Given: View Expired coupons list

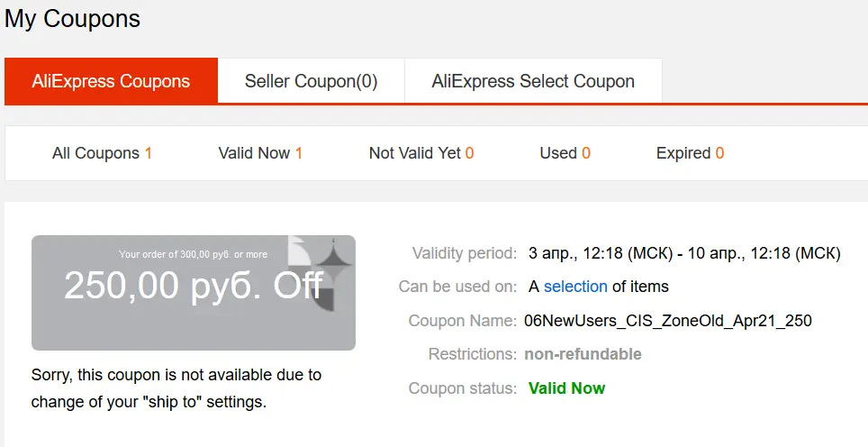Looking at the screenshot, I should [691, 153].
